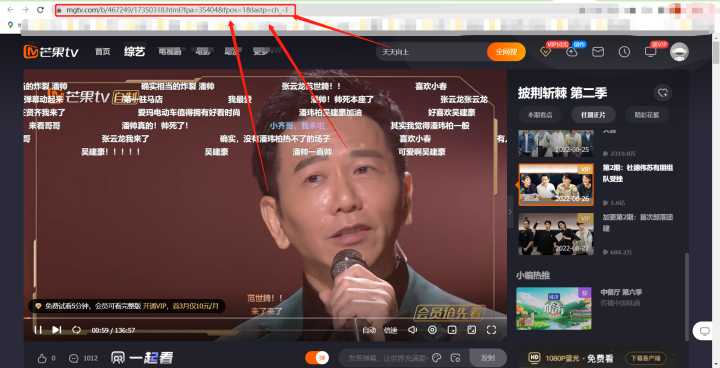This screenshot has width=720, height=368.
Task: Open the VIP diamond icon in header
Action: point(546,51)
